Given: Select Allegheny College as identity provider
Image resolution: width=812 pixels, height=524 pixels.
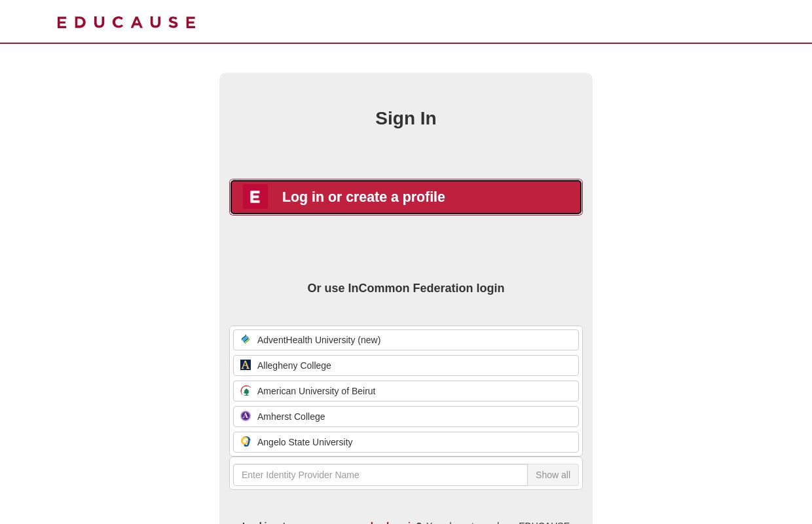Looking at the screenshot, I should 406,365.
